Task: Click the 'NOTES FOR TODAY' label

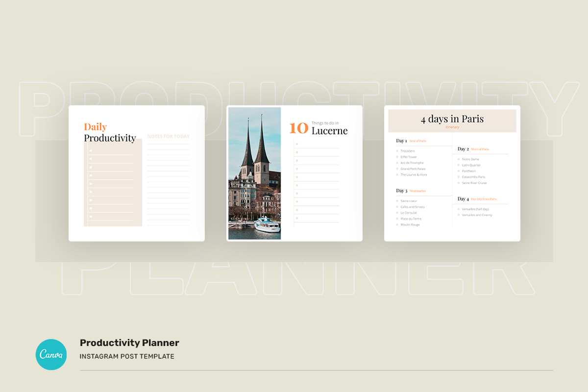Action: click(168, 137)
